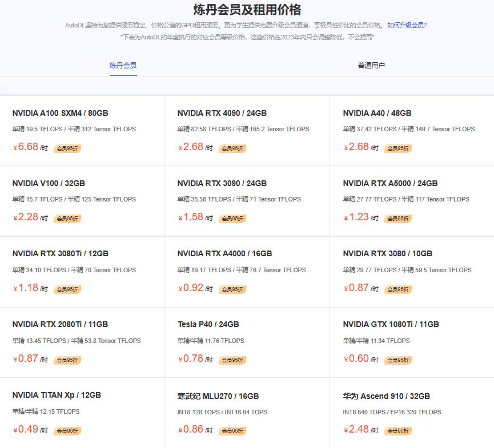Click the 会员95折 badge on V100 card
The width and height of the screenshot is (494, 448).
67,219
